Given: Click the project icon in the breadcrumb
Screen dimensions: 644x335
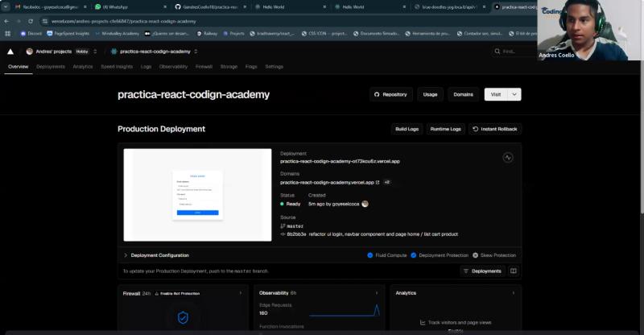Looking at the screenshot, I should pyautogui.click(x=114, y=52).
